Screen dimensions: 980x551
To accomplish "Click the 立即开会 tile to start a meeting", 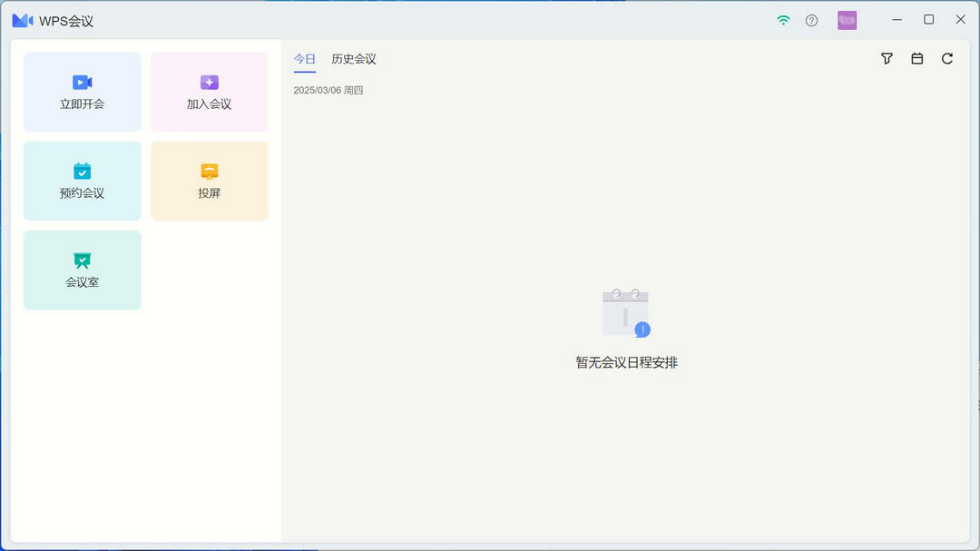I will pos(82,92).
